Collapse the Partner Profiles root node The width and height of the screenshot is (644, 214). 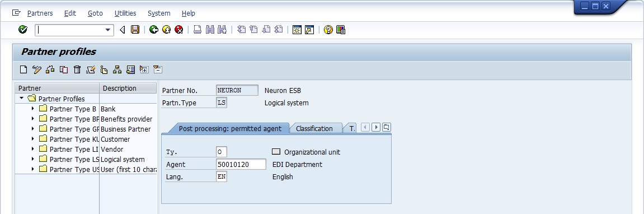(21, 99)
